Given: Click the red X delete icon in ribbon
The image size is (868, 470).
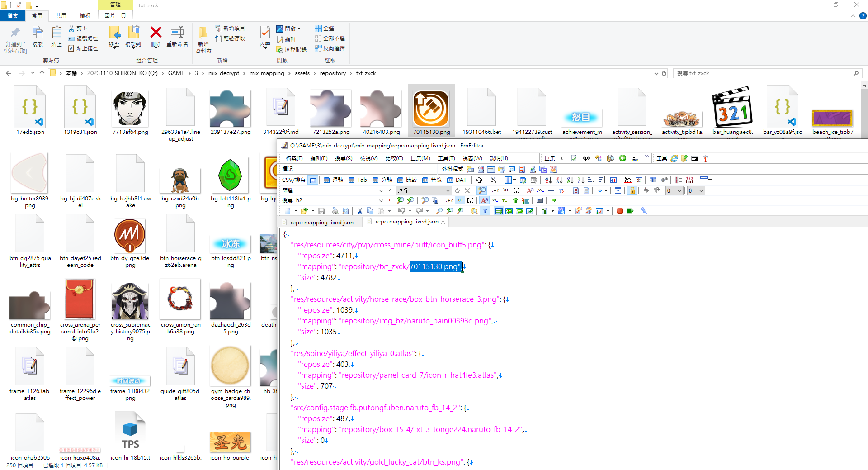Looking at the screenshot, I should click(x=156, y=33).
